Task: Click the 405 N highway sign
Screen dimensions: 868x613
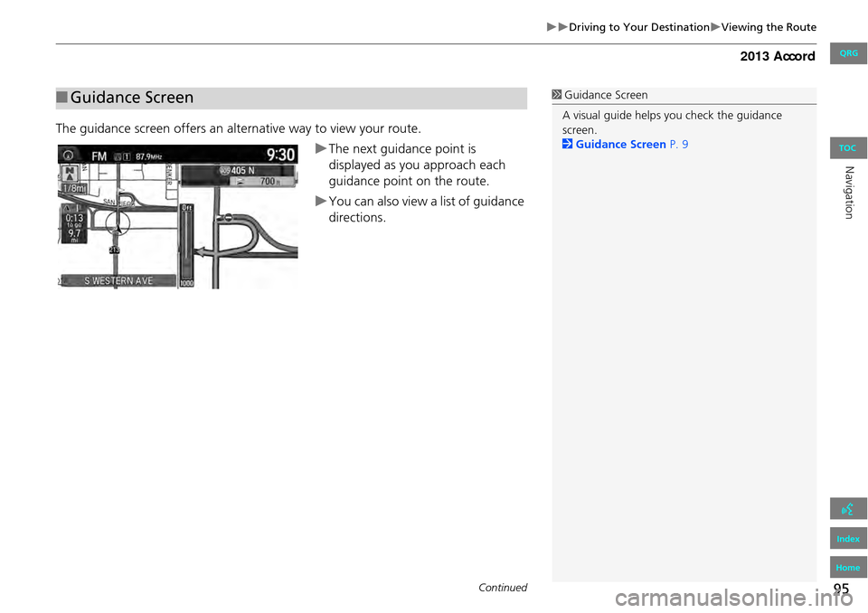Action: (237, 171)
